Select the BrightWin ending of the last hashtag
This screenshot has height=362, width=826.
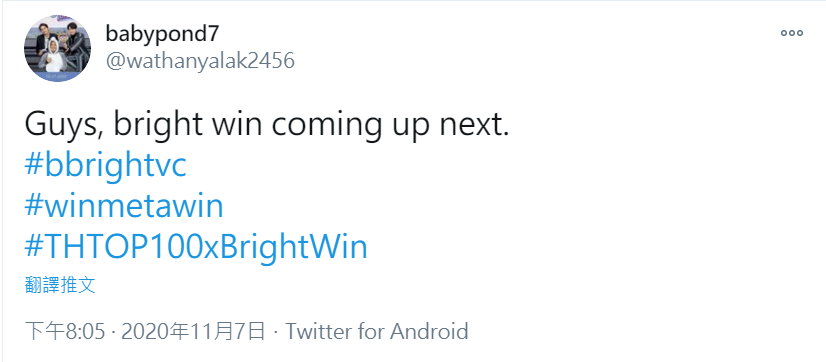293,247
